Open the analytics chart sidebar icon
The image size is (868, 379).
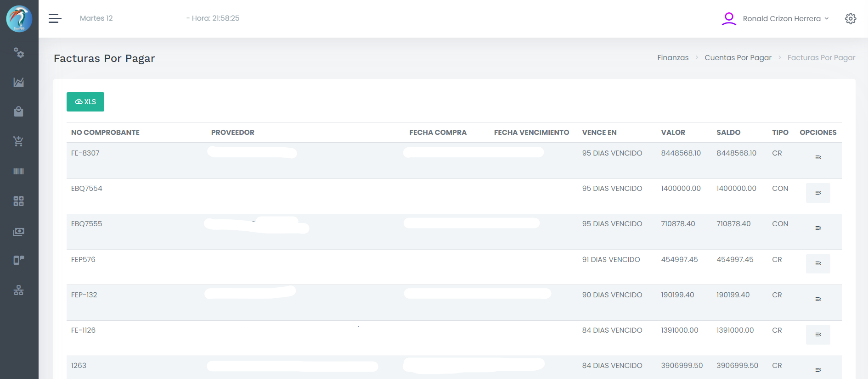[x=19, y=82]
